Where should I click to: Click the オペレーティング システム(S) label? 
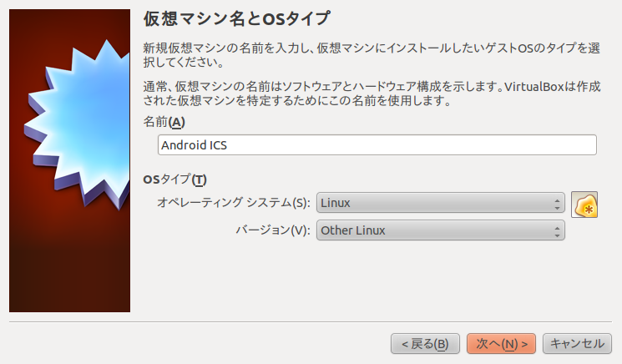[x=233, y=203]
